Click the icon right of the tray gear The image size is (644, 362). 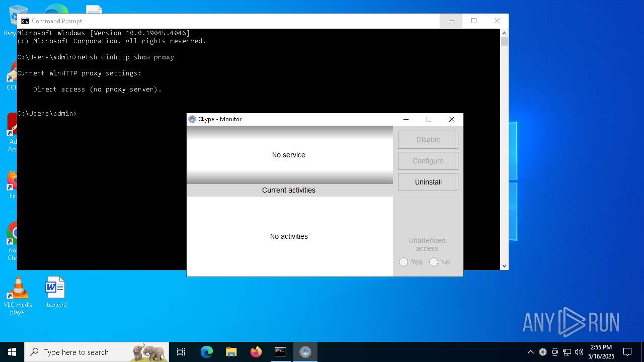(x=555, y=352)
